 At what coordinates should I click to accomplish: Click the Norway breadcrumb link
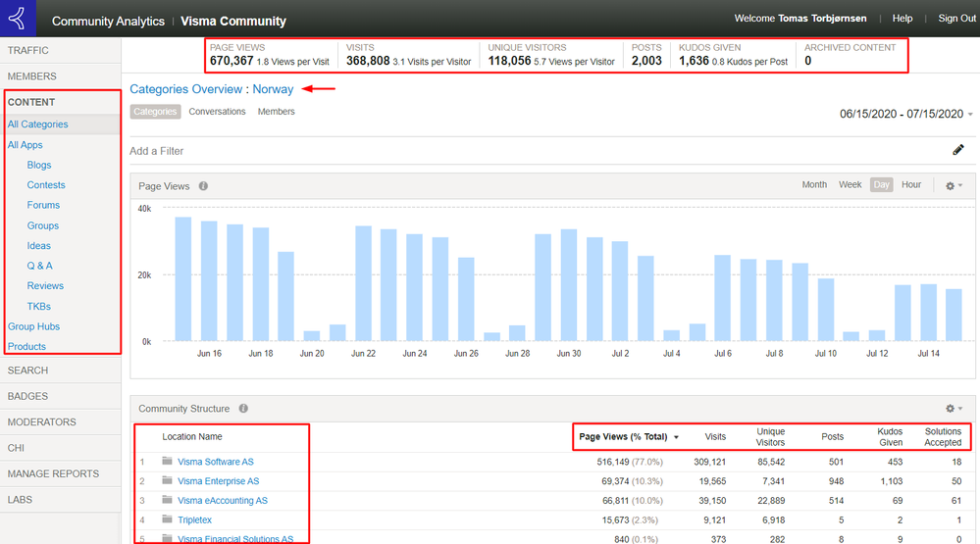[x=273, y=89]
